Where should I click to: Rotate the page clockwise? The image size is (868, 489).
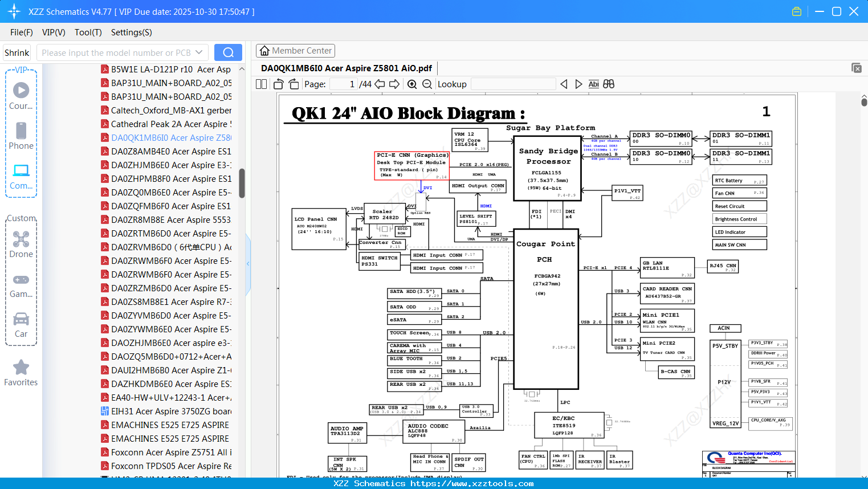click(294, 84)
